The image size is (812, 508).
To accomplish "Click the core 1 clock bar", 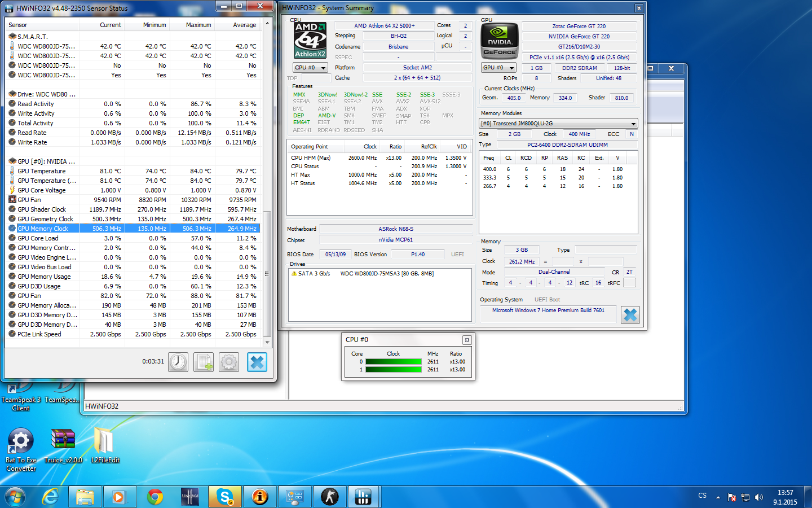I will click(x=394, y=370).
